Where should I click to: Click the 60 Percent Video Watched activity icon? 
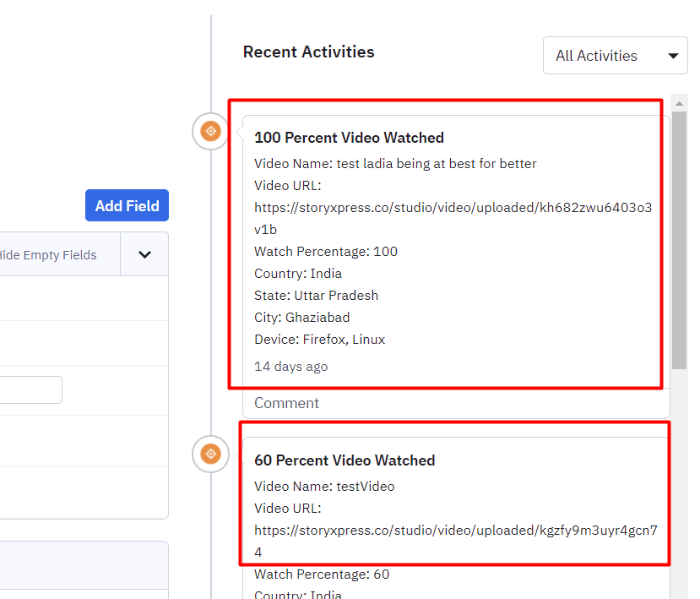(211, 454)
